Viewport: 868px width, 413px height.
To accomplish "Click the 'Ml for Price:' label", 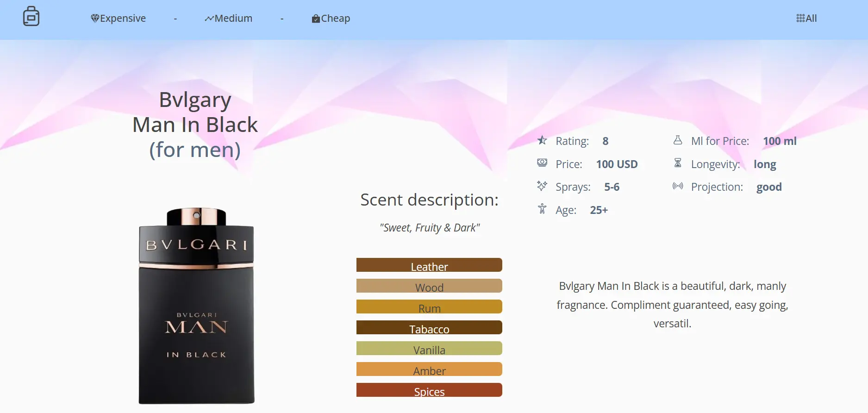I will tap(720, 141).
